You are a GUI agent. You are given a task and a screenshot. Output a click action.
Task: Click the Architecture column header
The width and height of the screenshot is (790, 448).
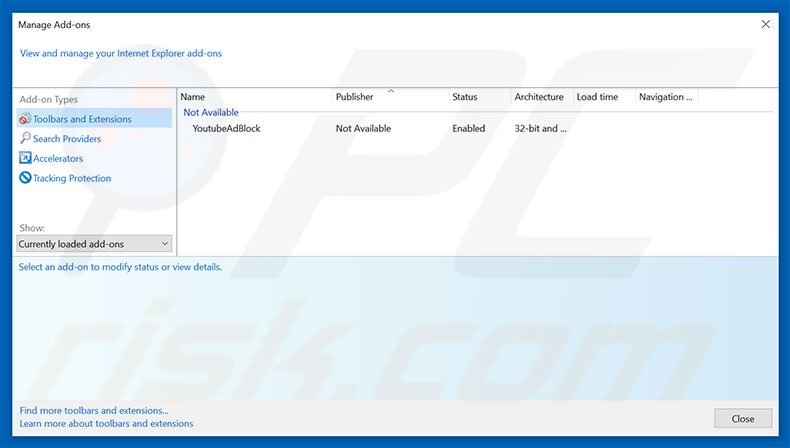[539, 97]
